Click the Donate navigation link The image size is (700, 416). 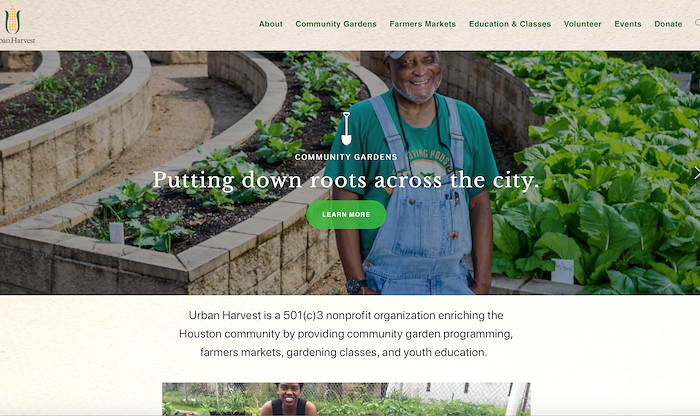668,24
